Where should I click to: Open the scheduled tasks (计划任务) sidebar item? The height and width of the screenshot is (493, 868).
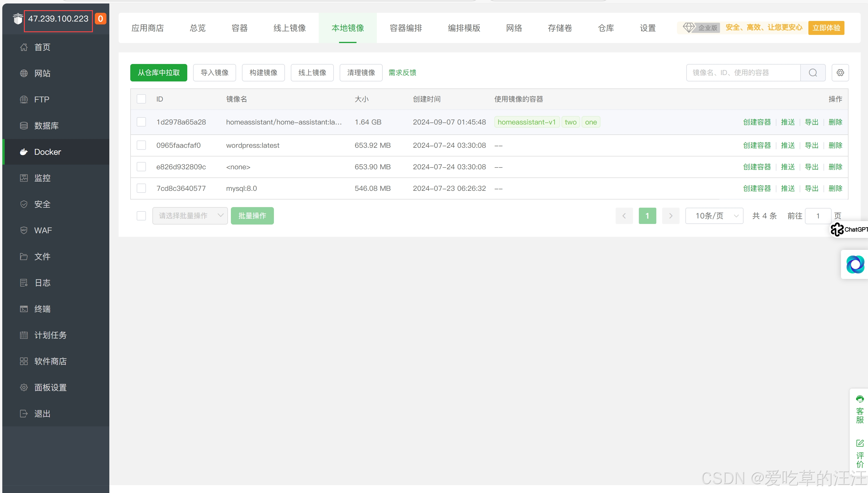click(50, 335)
